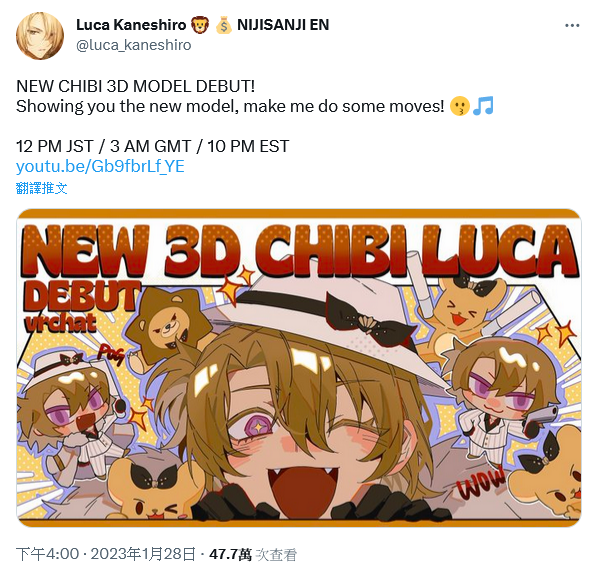Click the 下午4:00 timestamp
Image resolution: width=598 pixels, height=580 pixels.
pyautogui.click(x=48, y=554)
